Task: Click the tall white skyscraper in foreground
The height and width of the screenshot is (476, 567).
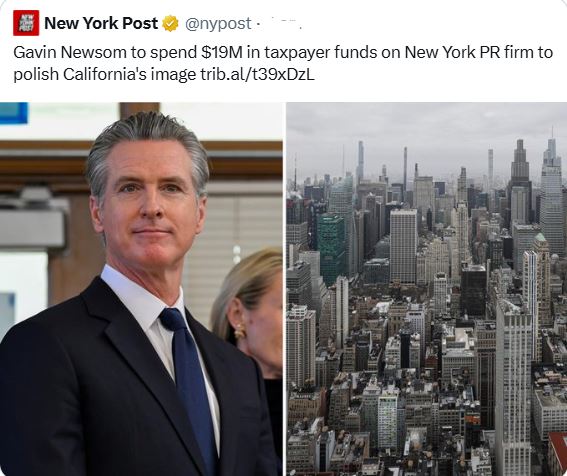Action: click(x=513, y=387)
